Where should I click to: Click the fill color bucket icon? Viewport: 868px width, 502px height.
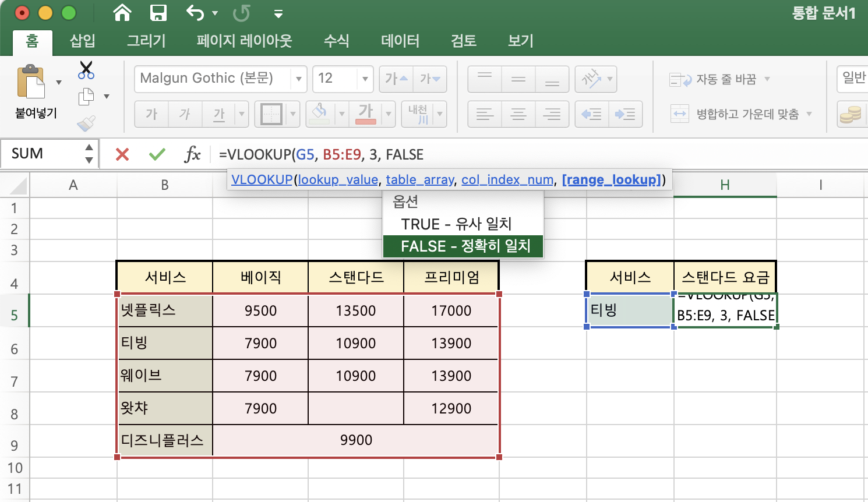[319, 114]
